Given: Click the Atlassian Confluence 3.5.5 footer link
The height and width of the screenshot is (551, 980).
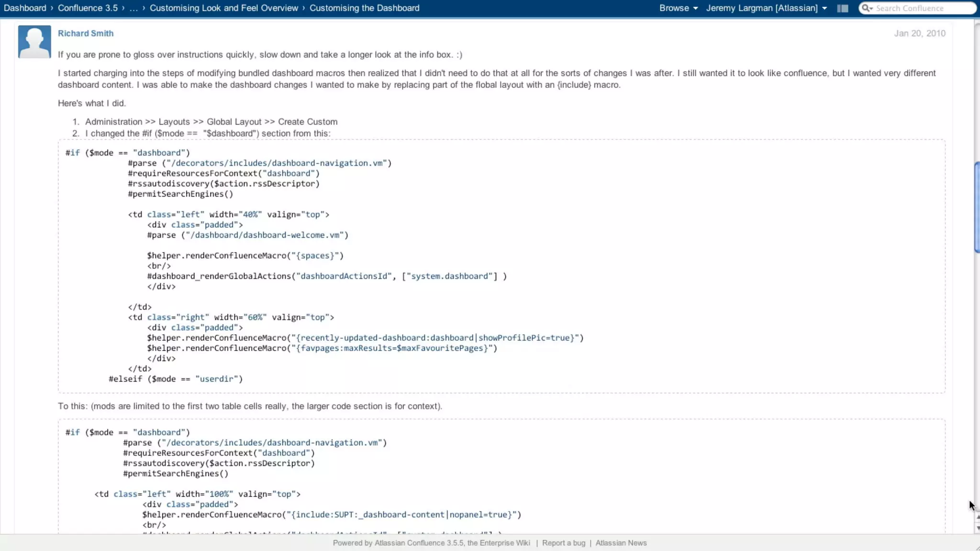Looking at the screenshot, I should (x=419, y=543).
